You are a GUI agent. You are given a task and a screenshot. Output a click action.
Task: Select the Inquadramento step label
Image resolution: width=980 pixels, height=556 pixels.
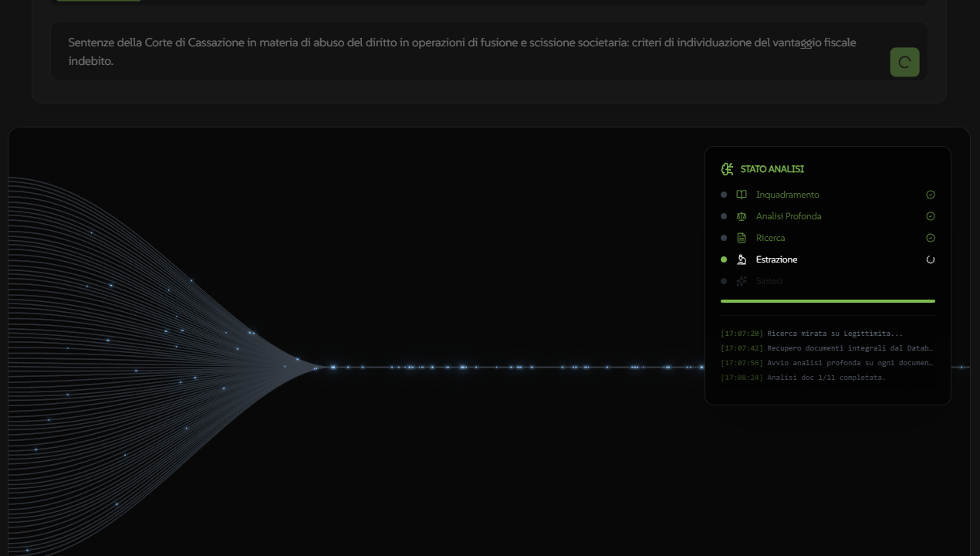tap(787, 195)
